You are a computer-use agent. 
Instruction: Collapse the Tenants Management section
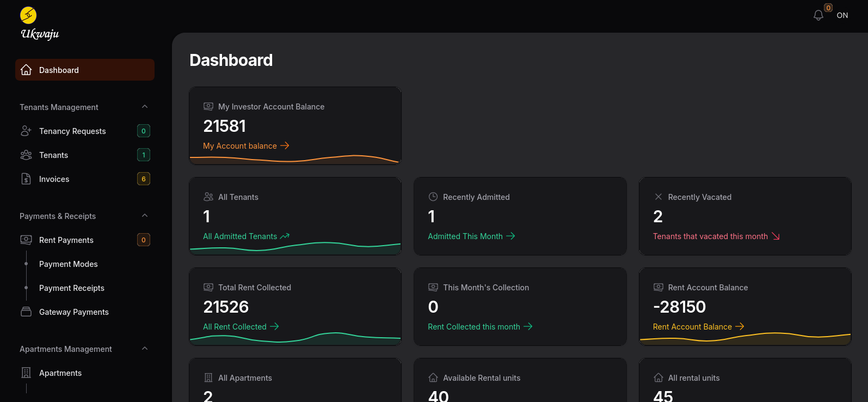(145, 107)
